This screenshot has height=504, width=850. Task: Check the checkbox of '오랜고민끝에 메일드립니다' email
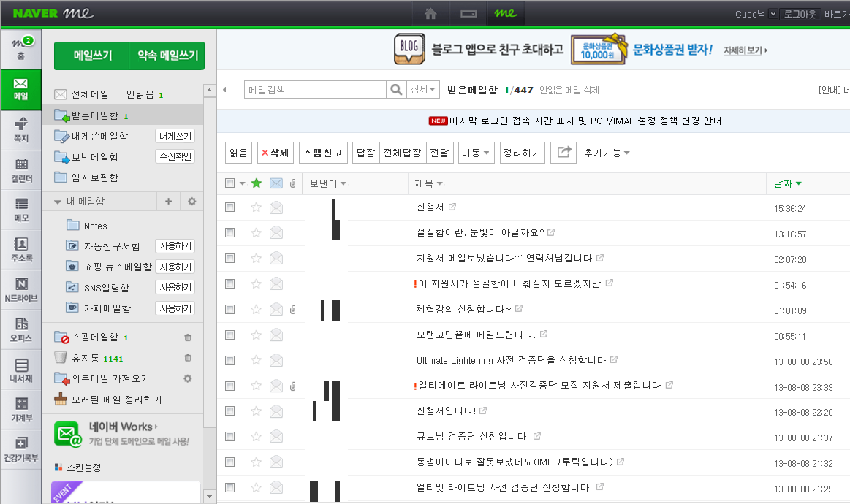229,335
